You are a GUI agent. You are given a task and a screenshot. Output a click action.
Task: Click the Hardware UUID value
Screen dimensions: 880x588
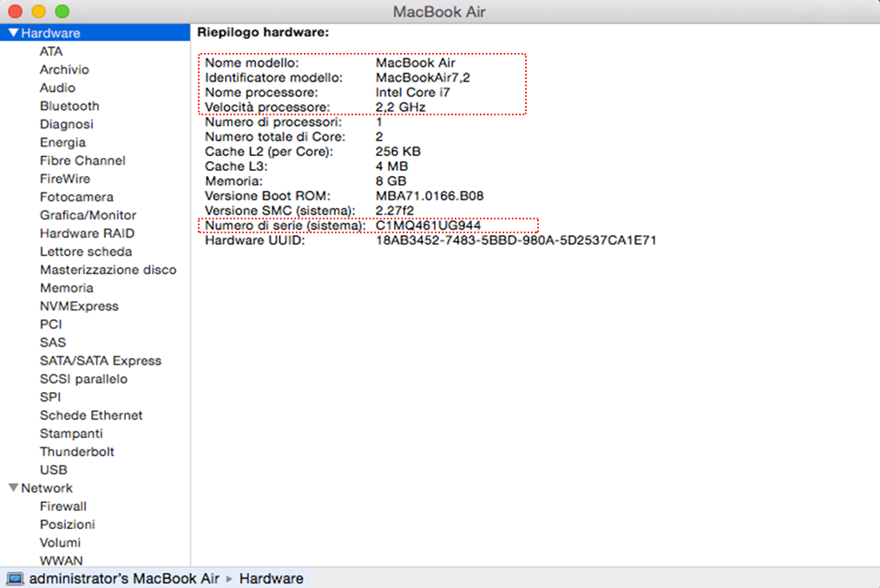tap(516, 240)
